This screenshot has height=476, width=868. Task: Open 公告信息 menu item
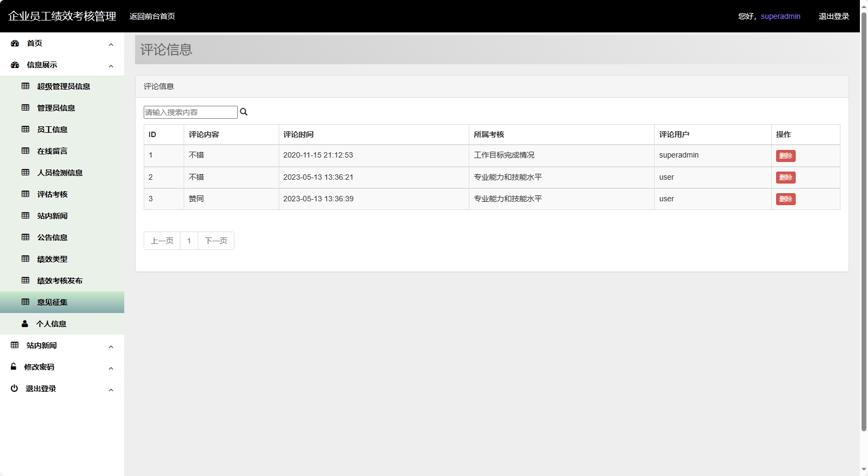(62, 237)
